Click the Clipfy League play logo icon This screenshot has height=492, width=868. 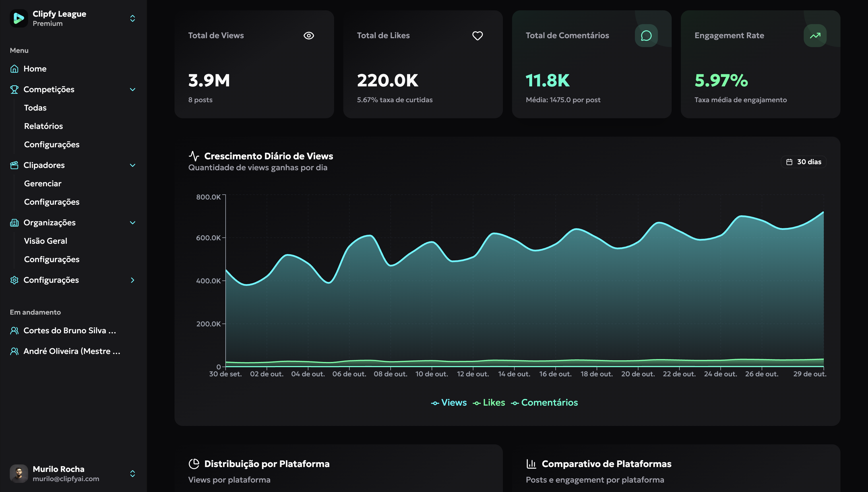coord(19,18)
